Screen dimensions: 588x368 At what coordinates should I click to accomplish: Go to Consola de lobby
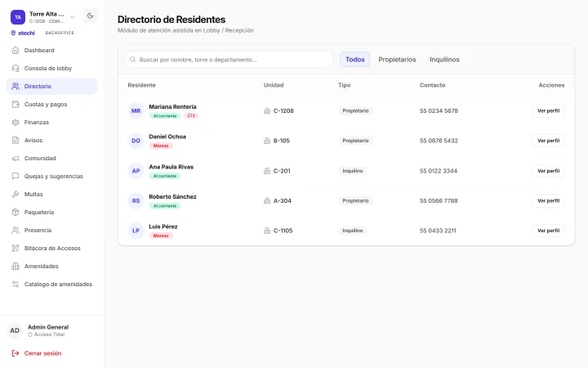(x=52, y=69)
